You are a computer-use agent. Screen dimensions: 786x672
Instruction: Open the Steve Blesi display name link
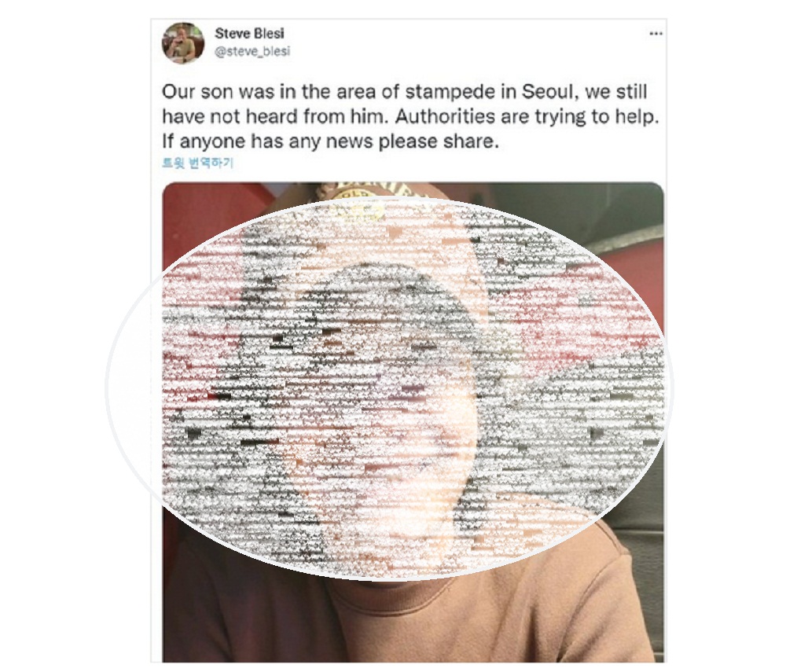pos(249,34)
